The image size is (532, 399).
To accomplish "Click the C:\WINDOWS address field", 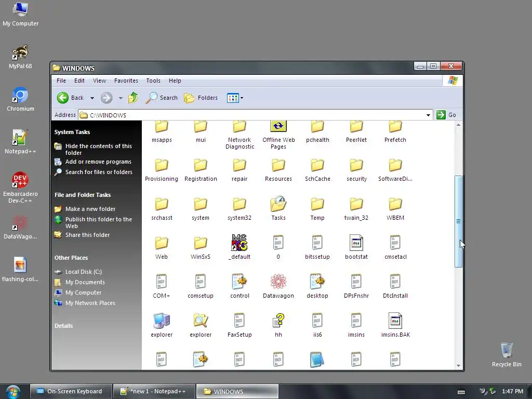I will coord(252,115).
